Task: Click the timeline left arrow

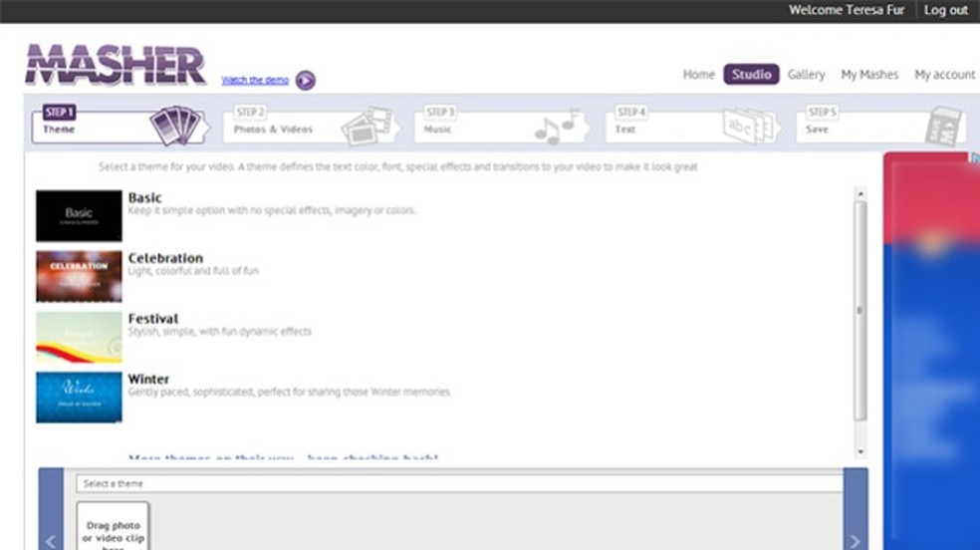Action: [51, 541]
